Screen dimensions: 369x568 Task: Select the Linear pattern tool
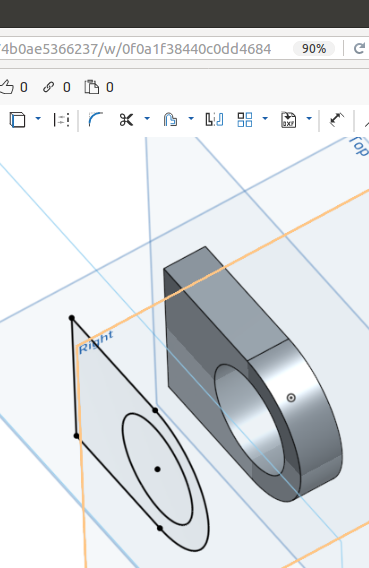point(245,120)
